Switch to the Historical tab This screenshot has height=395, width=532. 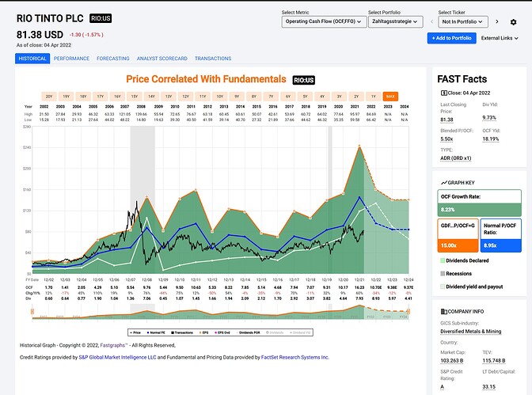(x=32, y=59)
